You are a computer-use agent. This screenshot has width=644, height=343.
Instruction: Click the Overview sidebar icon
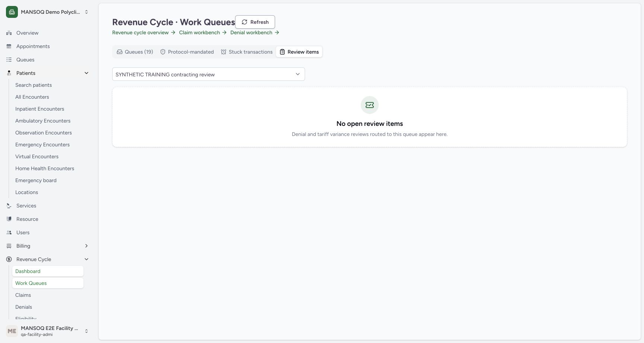(x=9, y=33)
